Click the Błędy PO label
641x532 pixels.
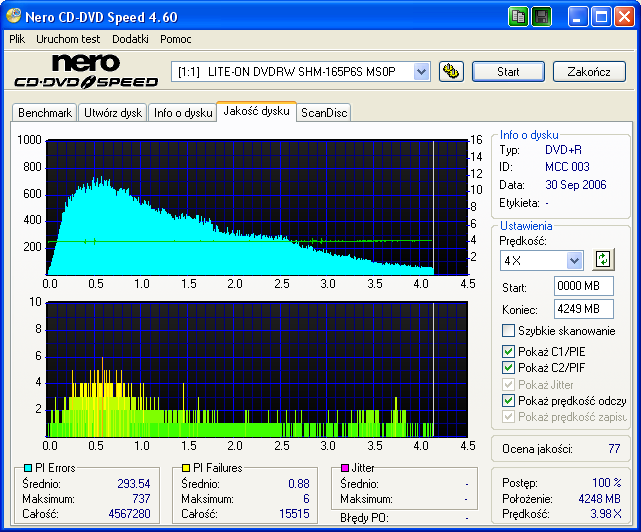[x=364, y=518]
